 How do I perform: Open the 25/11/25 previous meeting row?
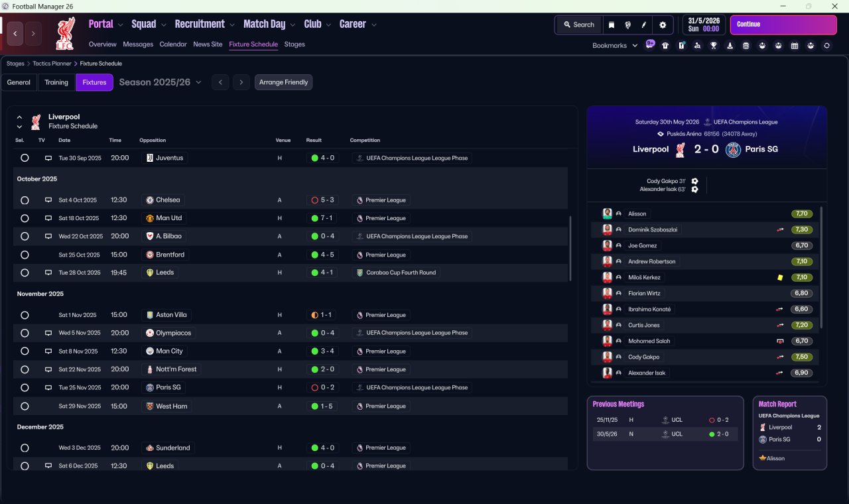point(665,420)
